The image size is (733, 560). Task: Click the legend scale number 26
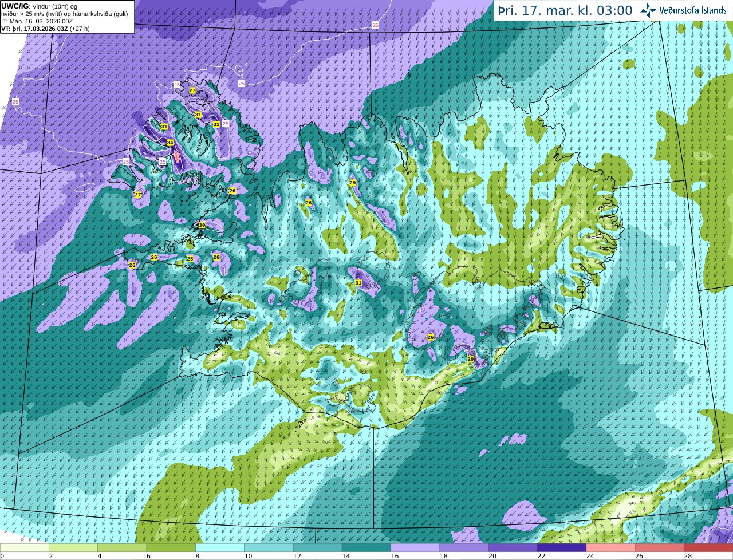pos(639,556)
